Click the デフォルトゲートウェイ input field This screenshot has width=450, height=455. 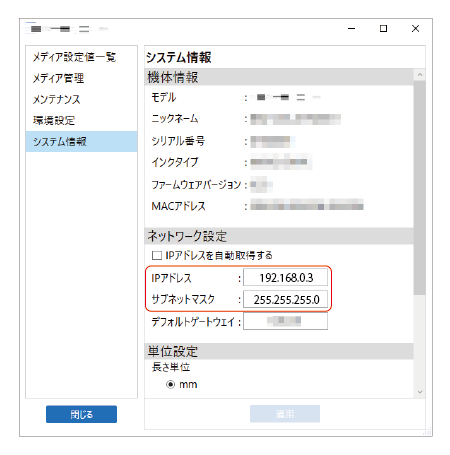click(x=285, y=321)
